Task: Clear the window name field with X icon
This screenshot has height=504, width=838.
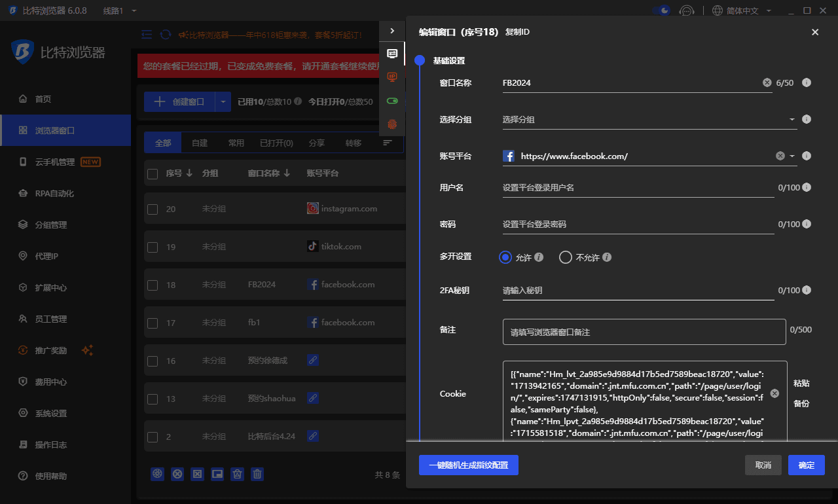Action: click(767, 82)
